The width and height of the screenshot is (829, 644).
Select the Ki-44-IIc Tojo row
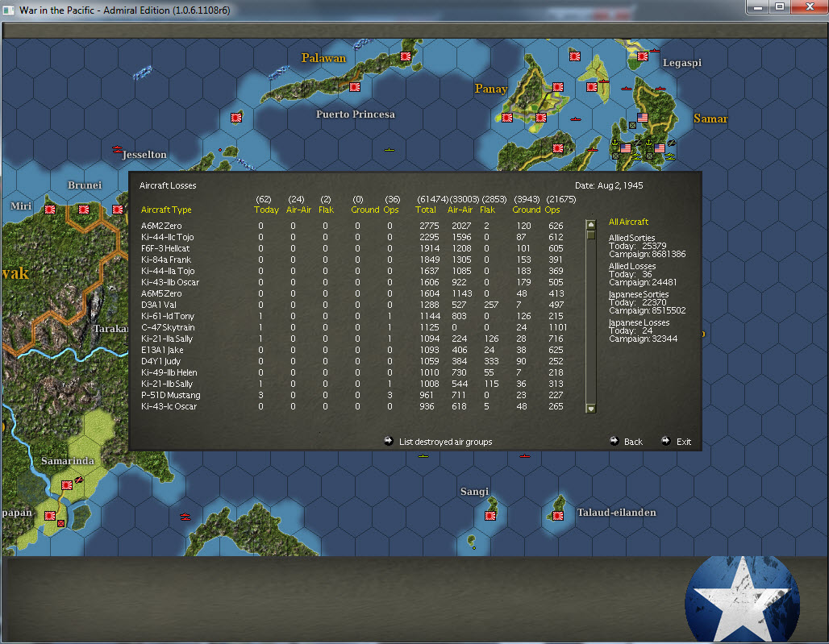354,237
